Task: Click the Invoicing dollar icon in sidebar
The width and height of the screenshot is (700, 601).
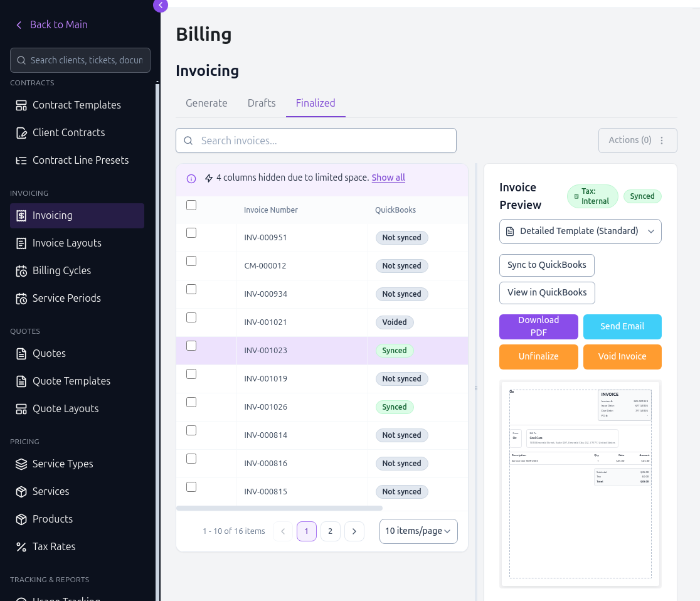Action: [21, 216]
